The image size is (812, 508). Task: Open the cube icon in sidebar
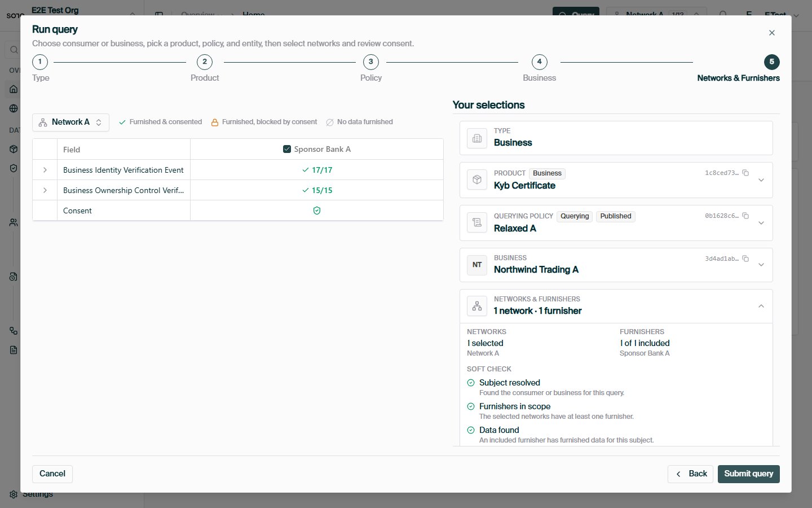pos(14,149)
